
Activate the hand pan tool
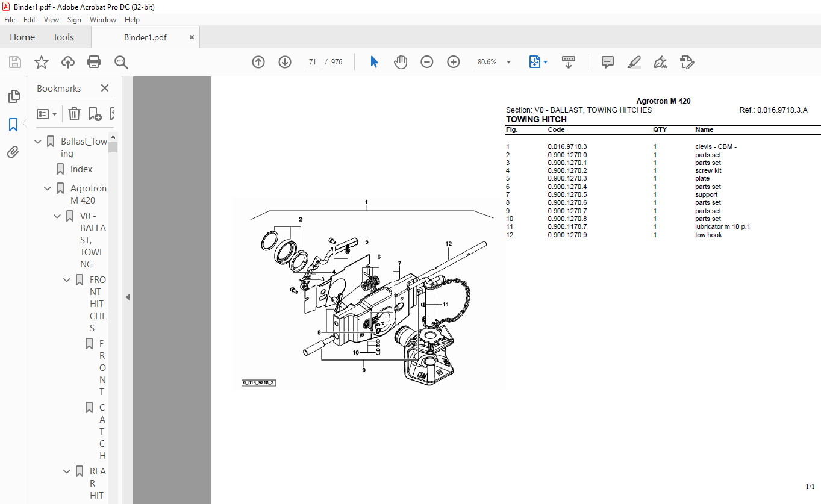[x=401, y=62]
